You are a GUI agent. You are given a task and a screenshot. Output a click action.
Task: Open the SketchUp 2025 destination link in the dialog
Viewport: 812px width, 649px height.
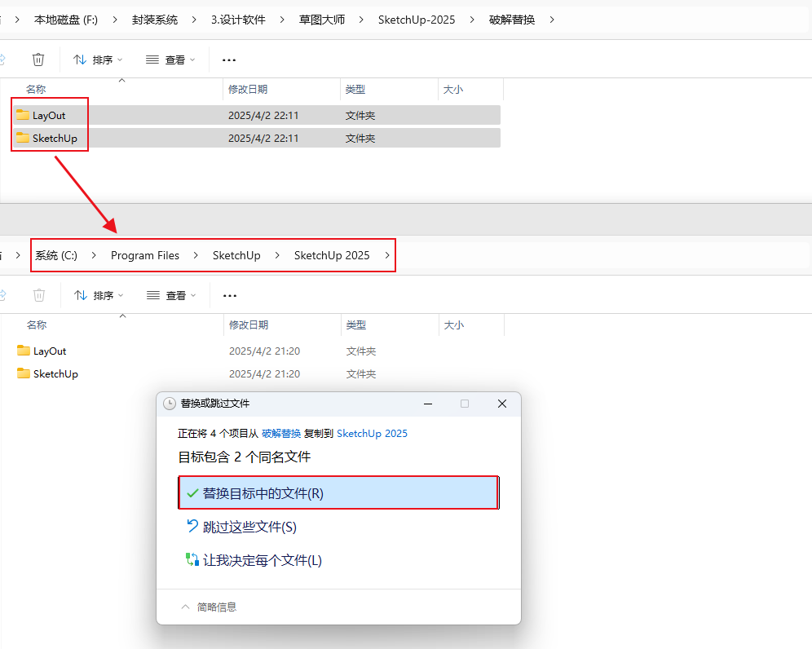(372, 434)
